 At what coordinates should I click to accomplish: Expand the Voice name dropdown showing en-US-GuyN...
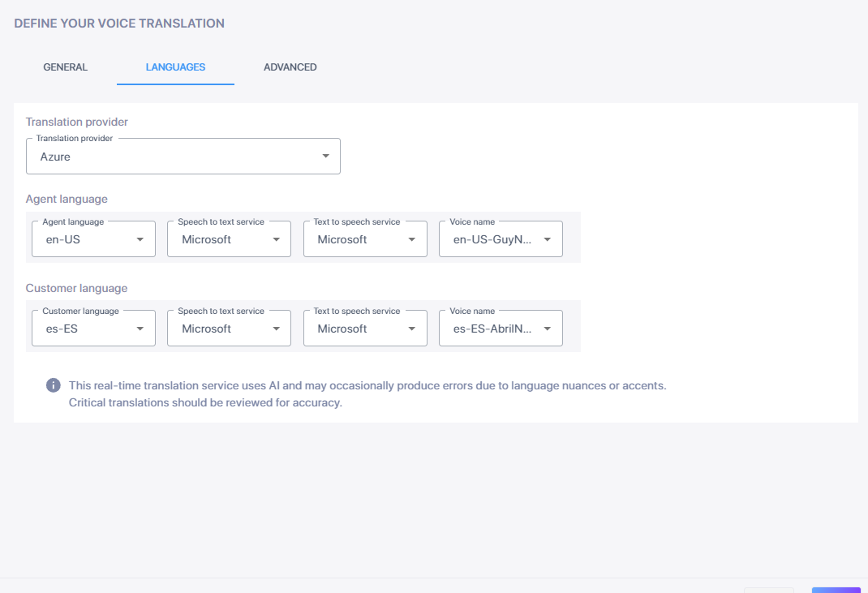[x=501, y=239]
